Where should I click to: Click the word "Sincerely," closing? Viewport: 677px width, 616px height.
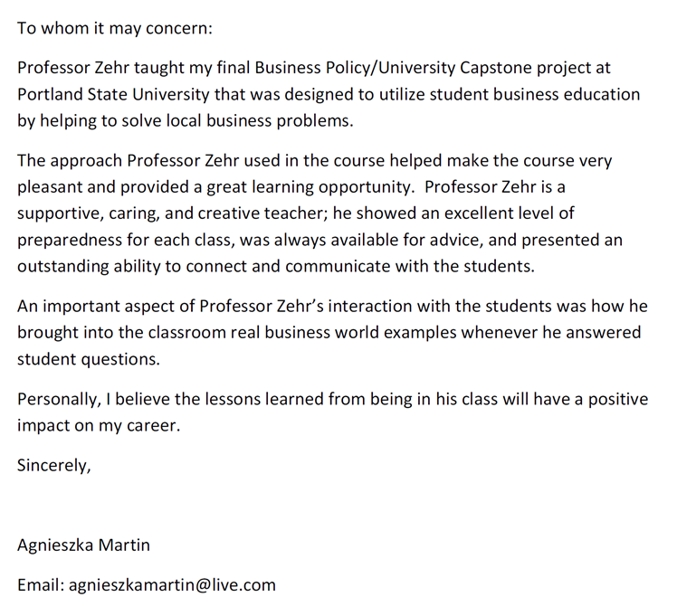point(54,466)
